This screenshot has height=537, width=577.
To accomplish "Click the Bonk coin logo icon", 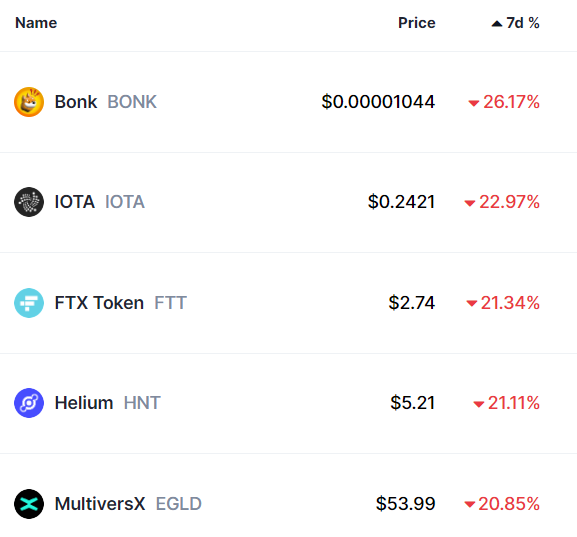I will (x=29, y=102).
